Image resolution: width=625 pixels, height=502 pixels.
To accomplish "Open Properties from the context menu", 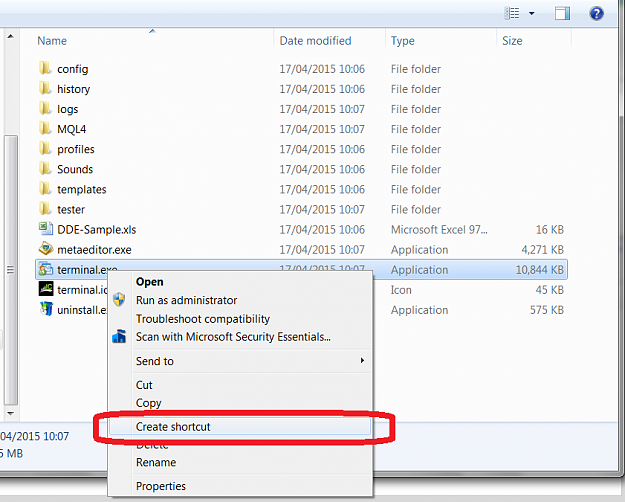I will (x=161, y=486).
